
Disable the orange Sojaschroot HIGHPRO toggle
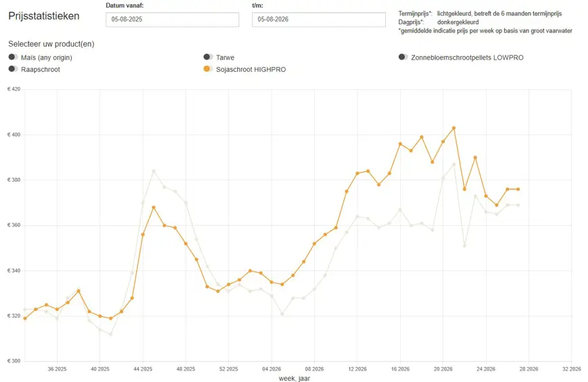(x=208, y=69)
